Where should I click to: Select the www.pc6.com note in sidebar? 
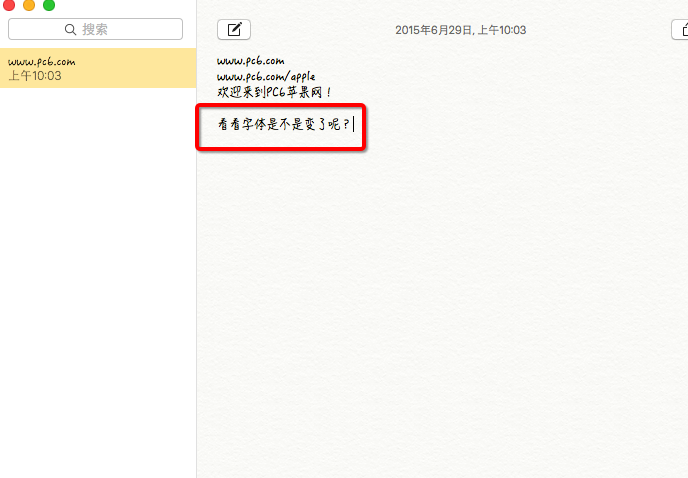point(98,68)
